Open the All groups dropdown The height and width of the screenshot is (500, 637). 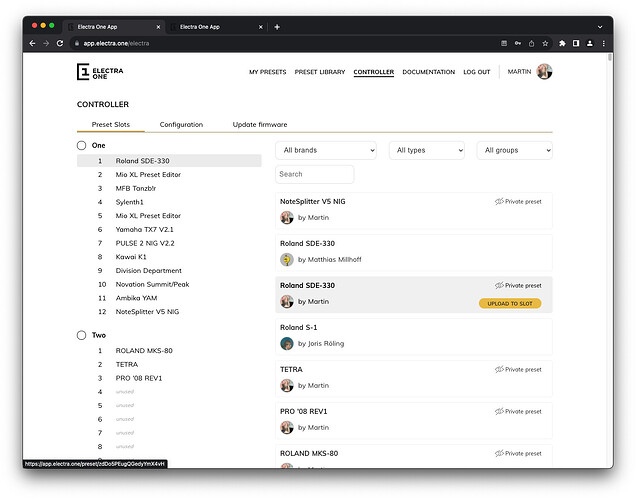pos(514,150)
